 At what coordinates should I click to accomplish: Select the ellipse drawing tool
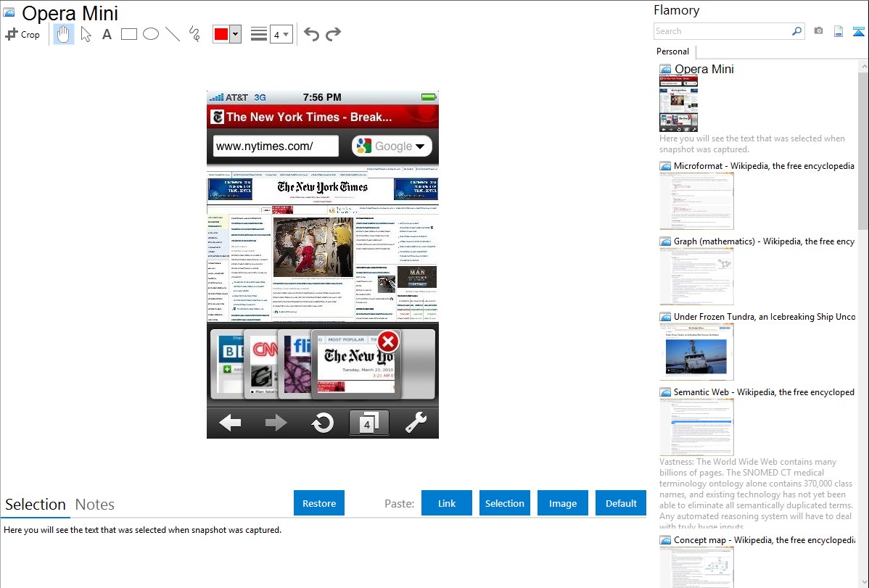point(151,34)
